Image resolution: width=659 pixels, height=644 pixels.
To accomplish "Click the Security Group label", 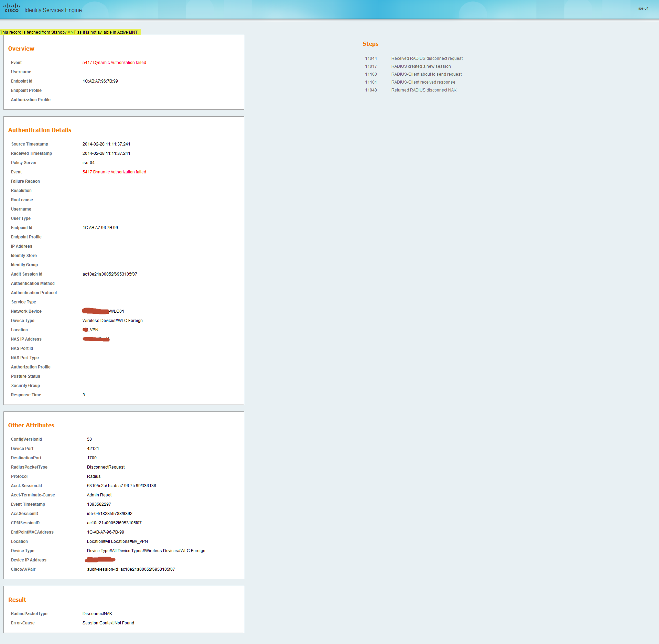I will point(25,386).
